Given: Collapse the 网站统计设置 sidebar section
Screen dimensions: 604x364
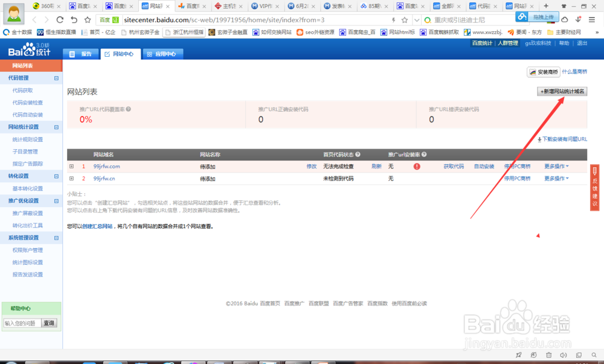Looking at the screenshot, I should [56, 127].
